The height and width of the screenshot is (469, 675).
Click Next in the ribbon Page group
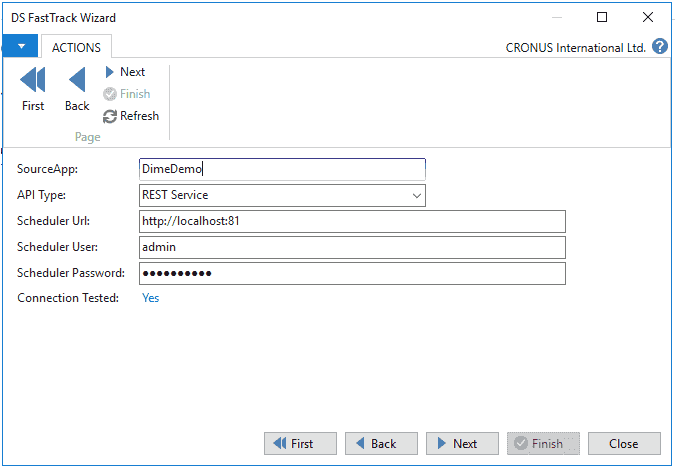(x=125, y=72)
